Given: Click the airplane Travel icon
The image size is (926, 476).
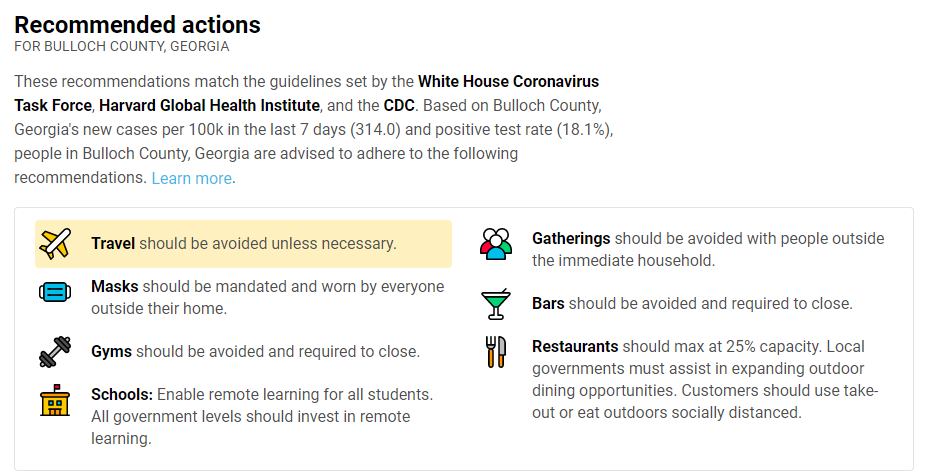Looking at the screenshot, I should pos(55,243).
